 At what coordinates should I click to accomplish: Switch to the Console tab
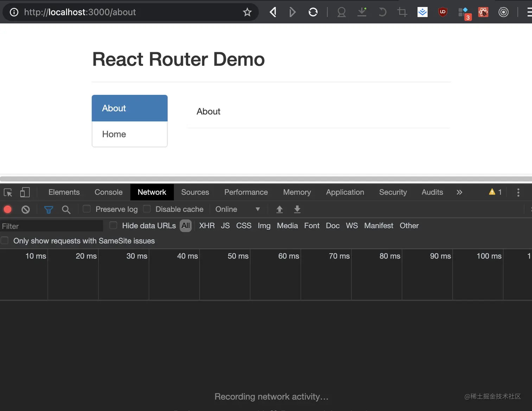(x=108, y=192)
